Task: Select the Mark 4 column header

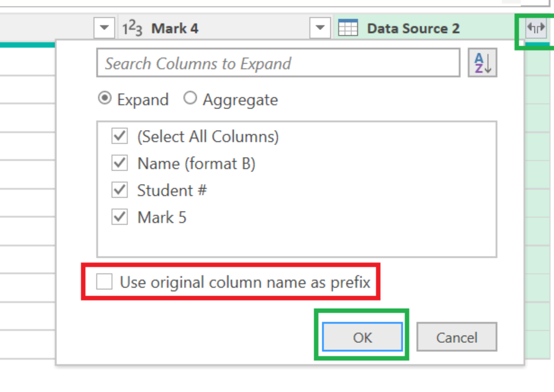Action: pyautogui.click(x=225, y=28)
